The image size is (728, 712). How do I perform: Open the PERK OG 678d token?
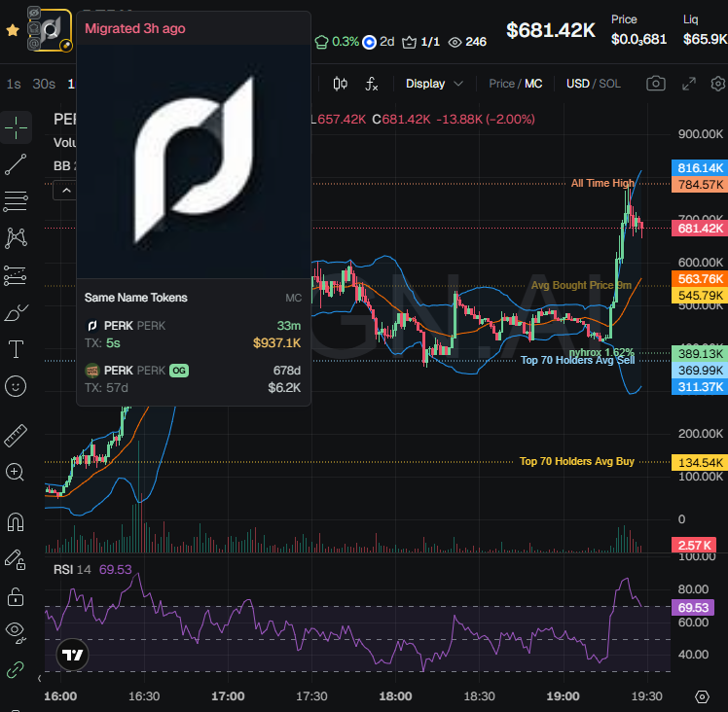tap(193, 378)
